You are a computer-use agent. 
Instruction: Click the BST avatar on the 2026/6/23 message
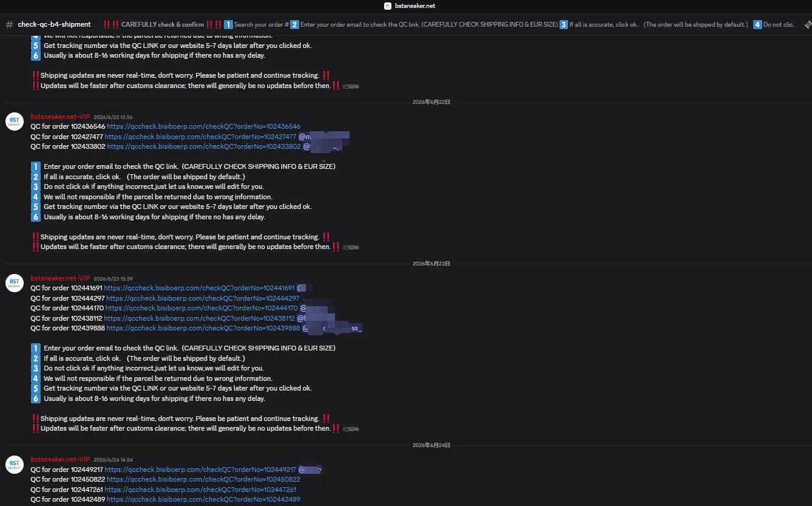pyautogui.click(x=15, y=282)
